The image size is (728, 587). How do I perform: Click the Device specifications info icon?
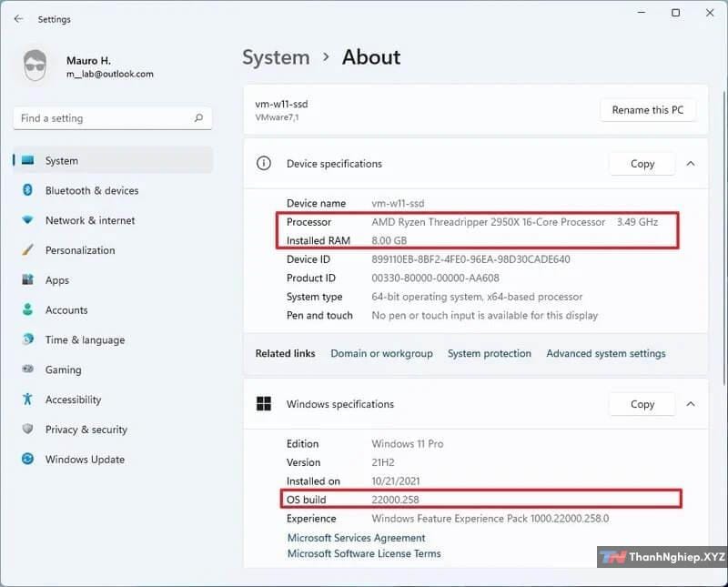(x=264, y=164)
